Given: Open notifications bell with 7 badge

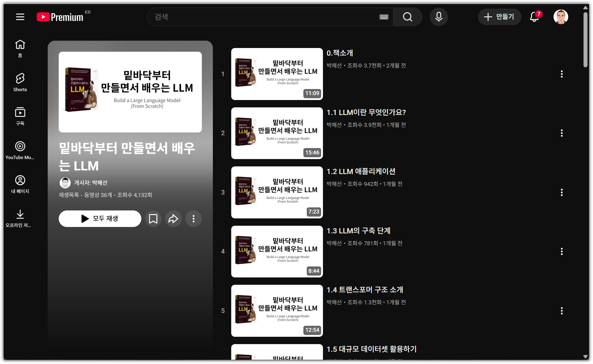Looking at the screenshot, I should click(x=534, y=17).
